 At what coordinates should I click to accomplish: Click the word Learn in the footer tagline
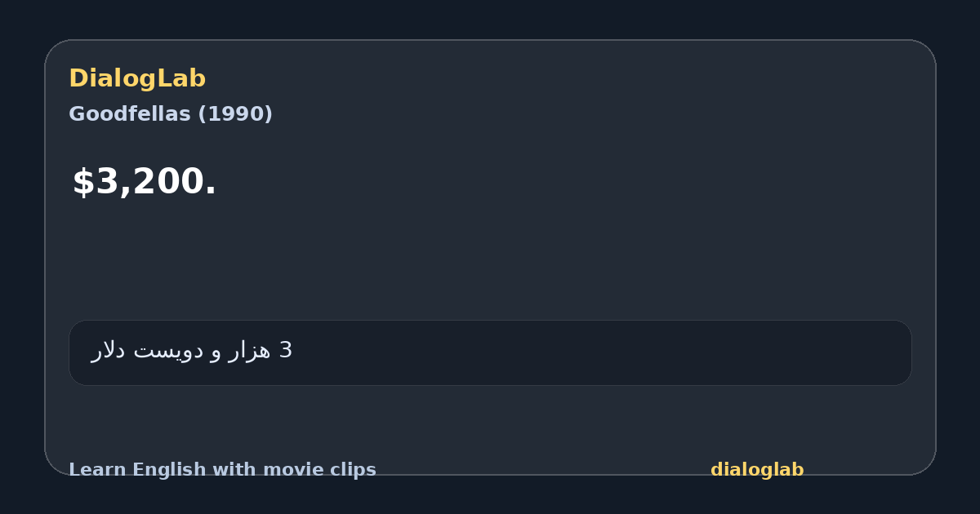click(x=87, y=470)
